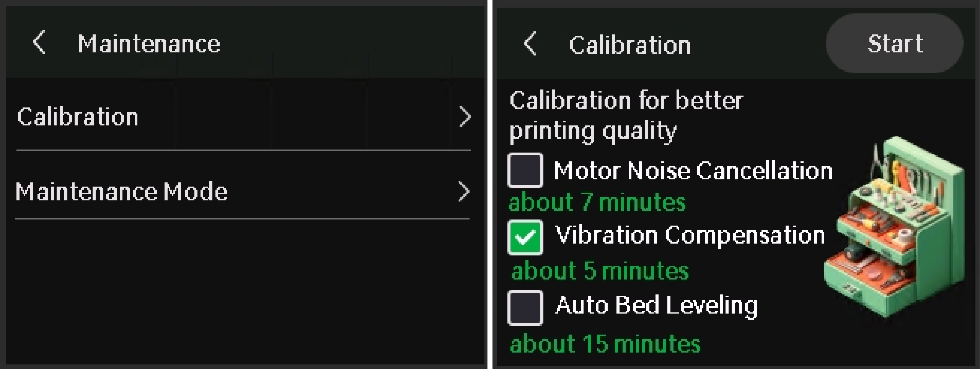
Task: Start the calibration
Action: [x=895, y=44]
